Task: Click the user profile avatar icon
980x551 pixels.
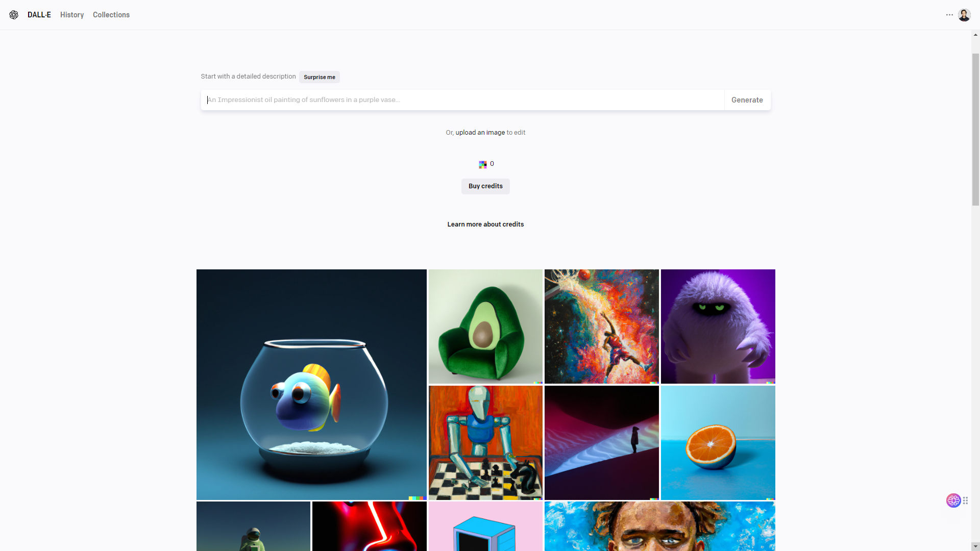Action: (x=965, y=15)
